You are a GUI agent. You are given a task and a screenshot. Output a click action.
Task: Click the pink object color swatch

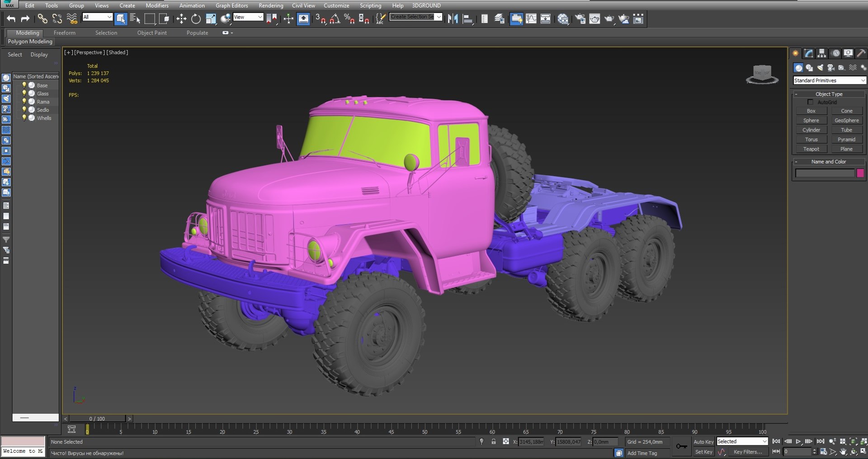pos(860,173)
